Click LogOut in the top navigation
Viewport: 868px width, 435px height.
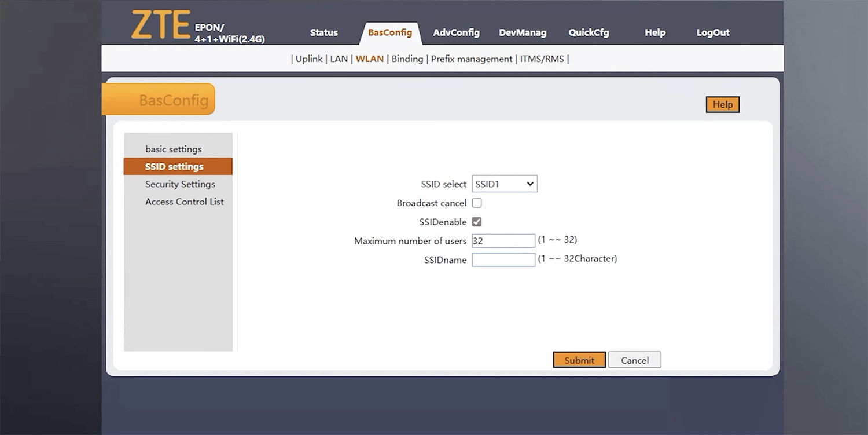(x=712, y=32)
